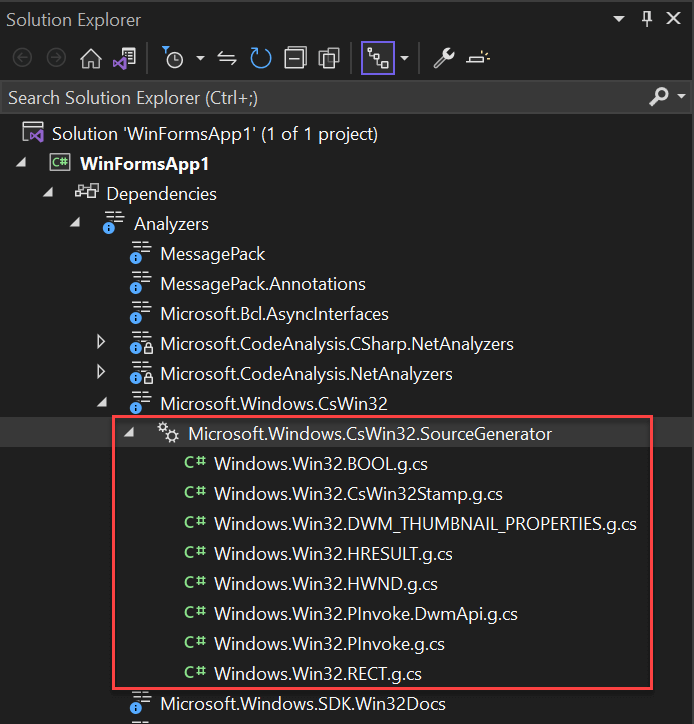Collapse Microsoft.Windows.CsWin32.SourceGenerator node

(x=129, y=433)
